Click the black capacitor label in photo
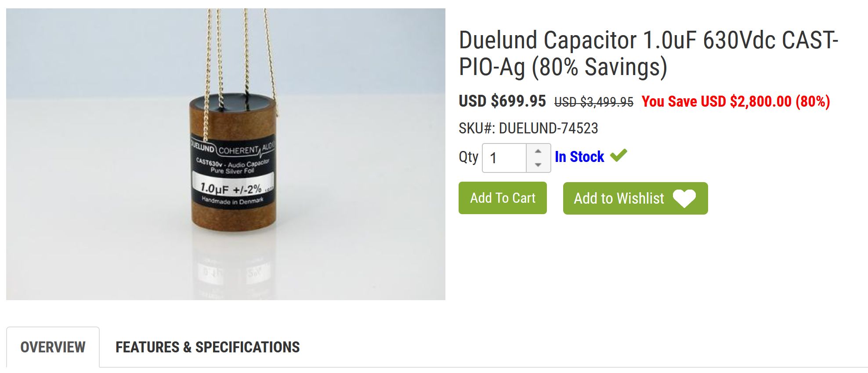This screenshot has width=868, height=373. click(x=232, y=174)
